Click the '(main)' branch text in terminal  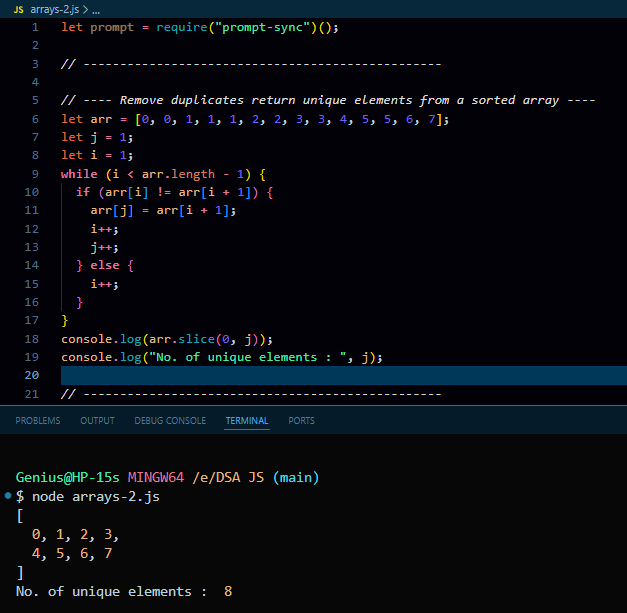[x=296, y=477]
